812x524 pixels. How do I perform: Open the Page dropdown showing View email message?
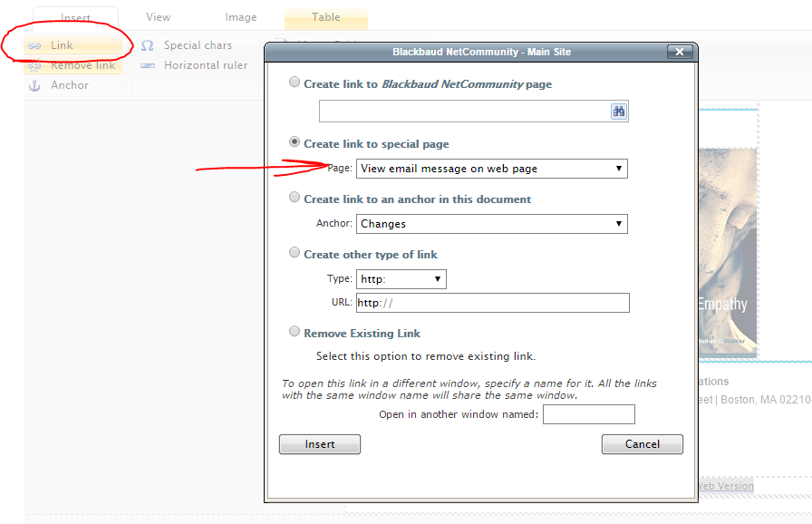pos(491,169)
